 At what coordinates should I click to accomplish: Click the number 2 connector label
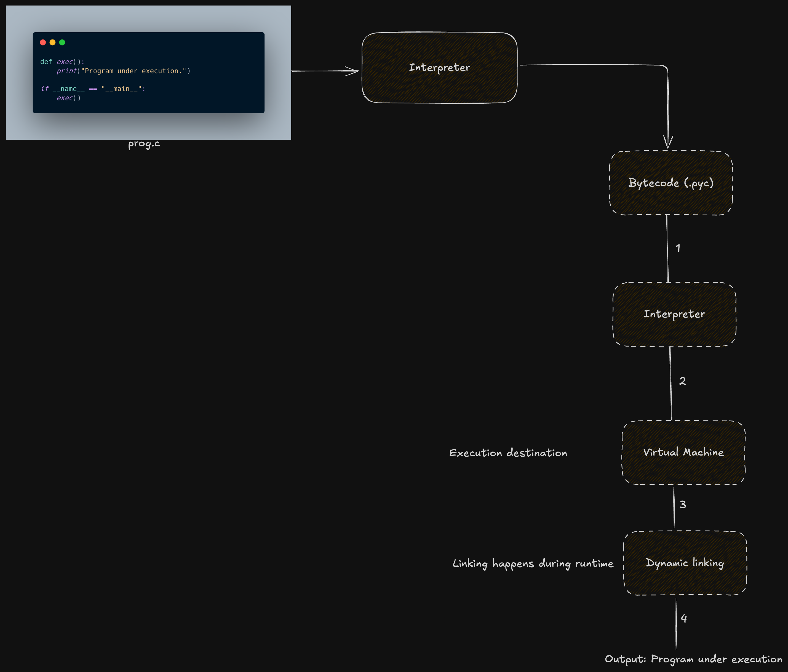click(x=683, y=381)
